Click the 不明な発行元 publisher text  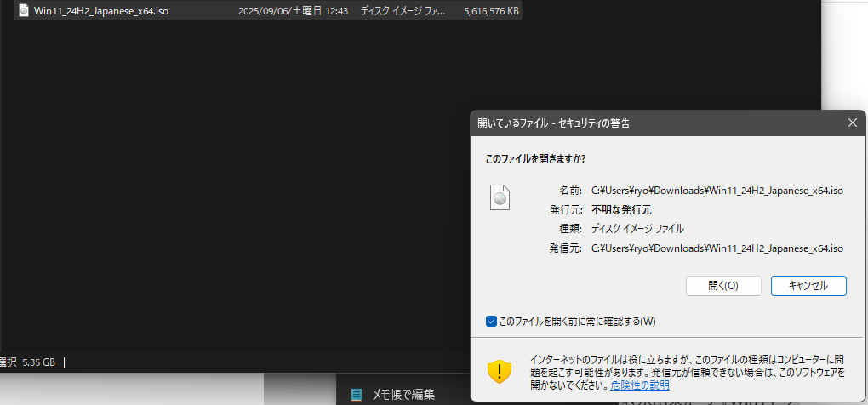click(621, 209)
